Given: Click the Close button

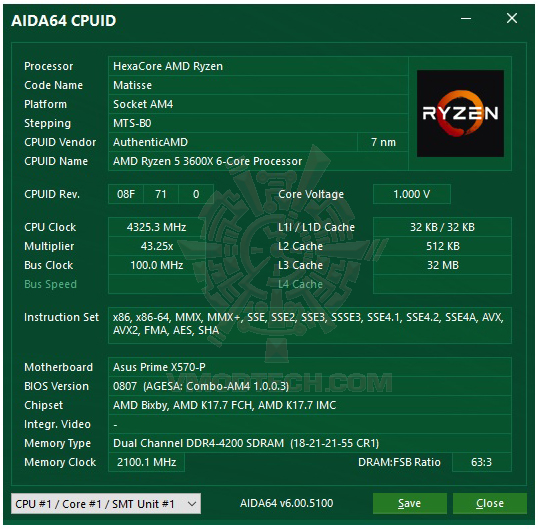Looking at the screenshot, I should pos(490,503).
